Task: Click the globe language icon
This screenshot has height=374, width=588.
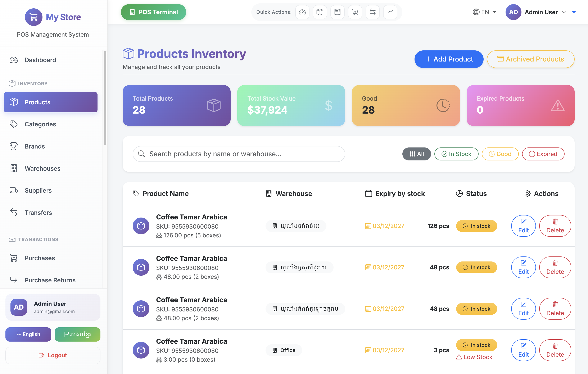Action: pos(476,12)
